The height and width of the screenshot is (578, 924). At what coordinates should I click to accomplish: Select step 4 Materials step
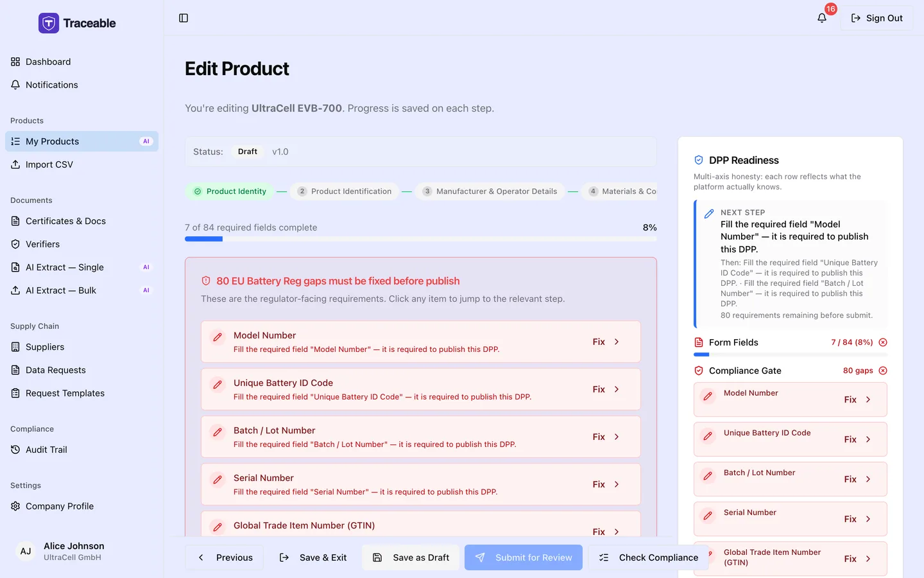pyautogui.click(x=619, y=191)
